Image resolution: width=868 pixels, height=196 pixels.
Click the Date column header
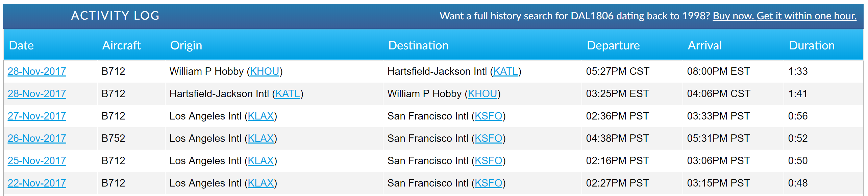pyautogui.click(x=21, y=45)
